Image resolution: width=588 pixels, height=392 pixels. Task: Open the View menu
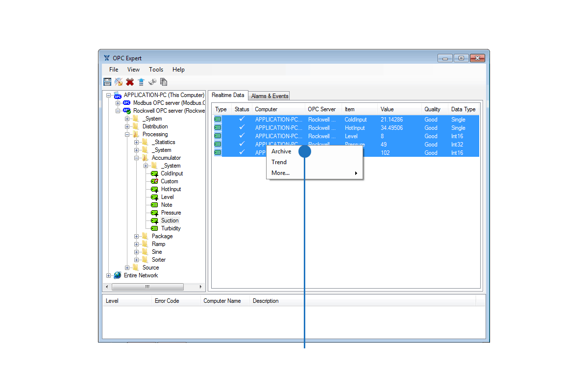click(133, 70)
